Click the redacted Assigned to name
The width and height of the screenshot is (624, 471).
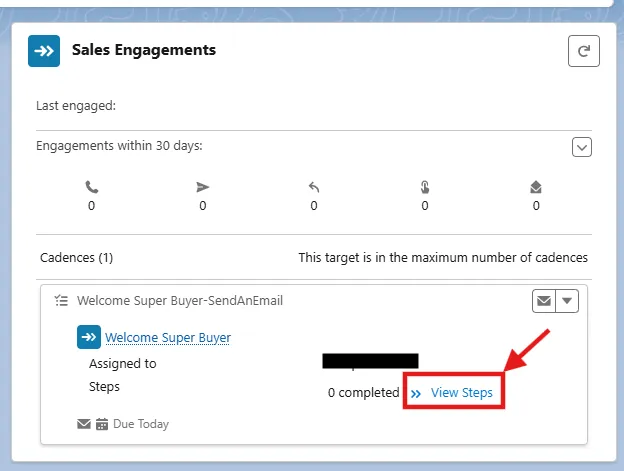pos(370,361)
